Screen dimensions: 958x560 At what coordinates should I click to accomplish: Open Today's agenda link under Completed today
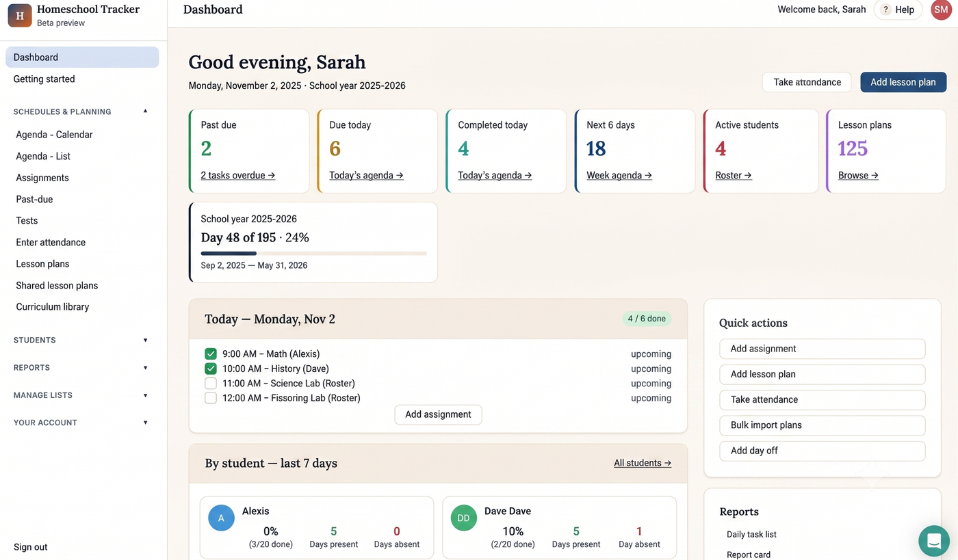495,175
